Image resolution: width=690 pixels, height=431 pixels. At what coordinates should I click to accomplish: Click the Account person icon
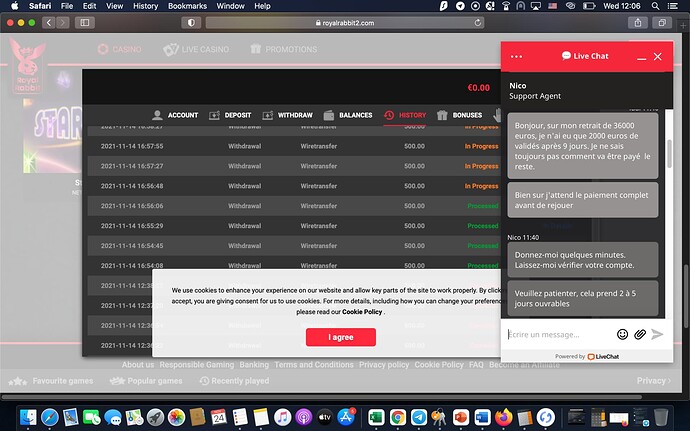157,115
